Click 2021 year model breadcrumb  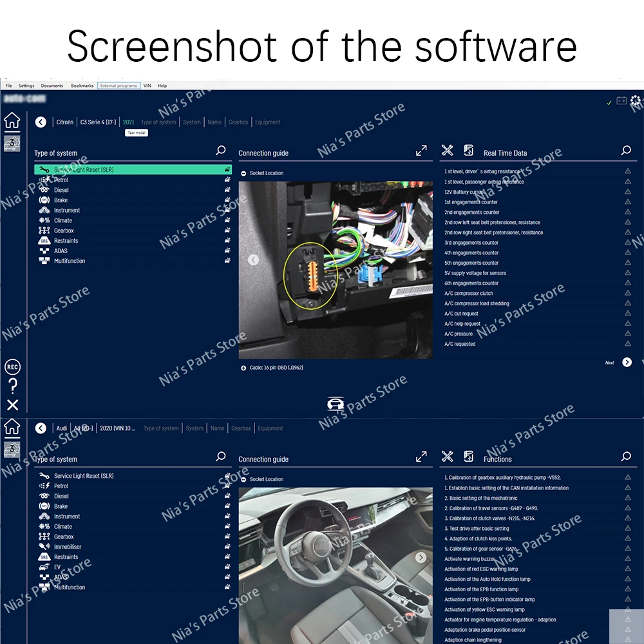click(129, 122)
